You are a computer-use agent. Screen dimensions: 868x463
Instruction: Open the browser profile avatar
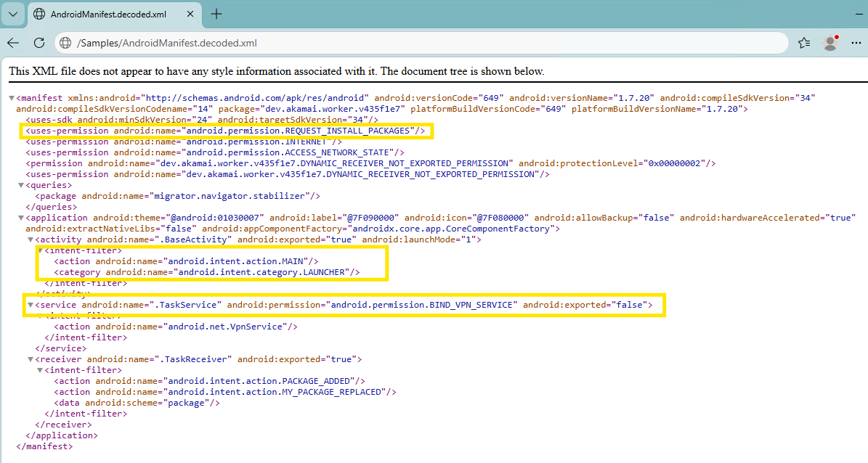[x=830, y=43]
